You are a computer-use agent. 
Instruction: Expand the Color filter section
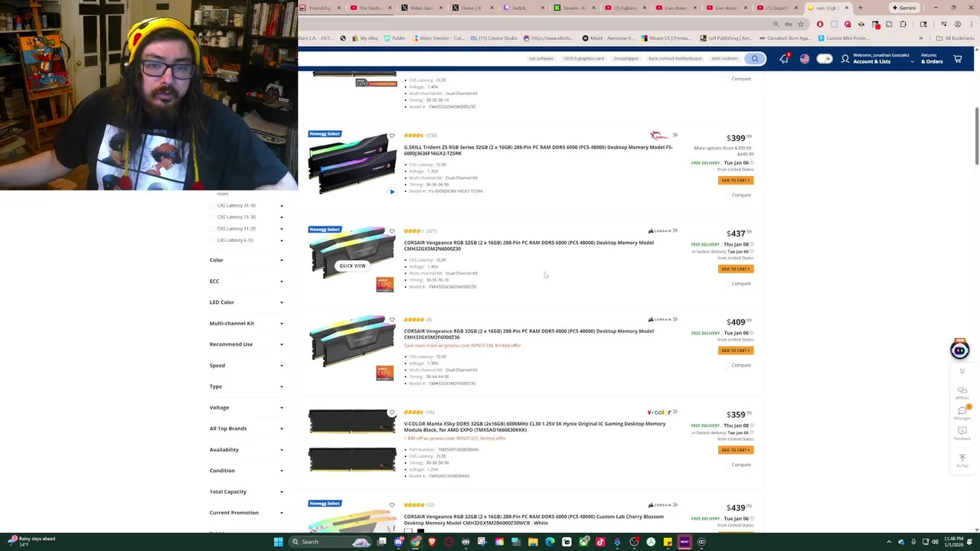[x=247, y=260]
